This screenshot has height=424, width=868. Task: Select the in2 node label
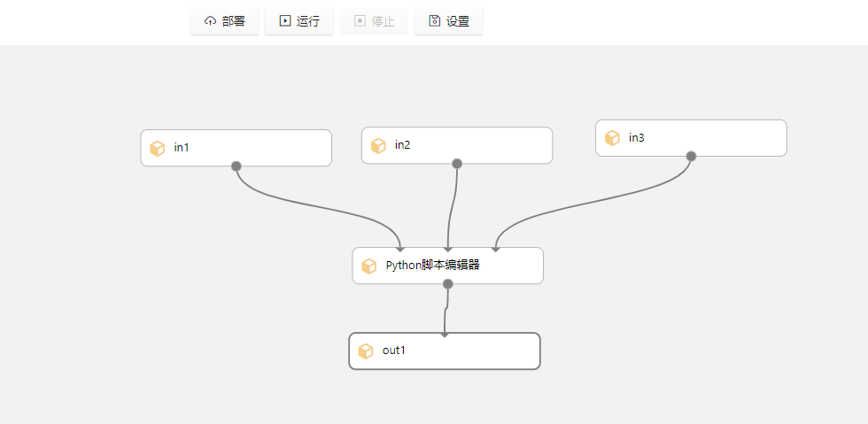(x=403, y=145)
